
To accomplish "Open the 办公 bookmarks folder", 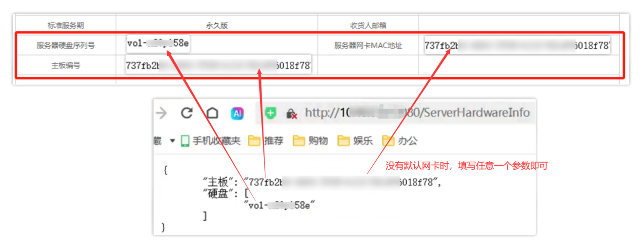I will [x=400, y=141].
